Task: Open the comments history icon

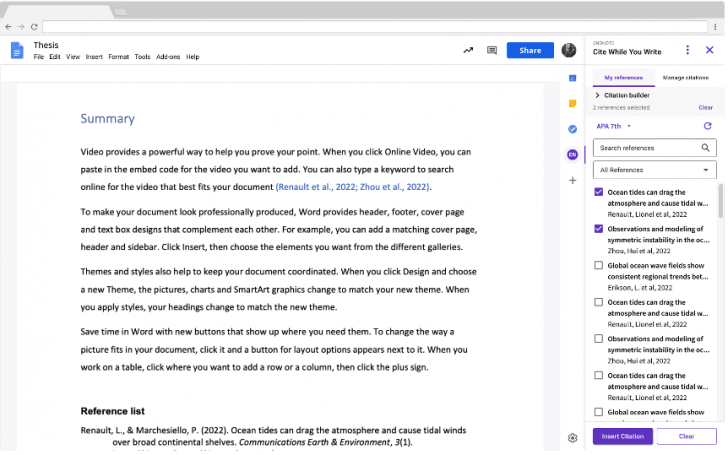Action: (x=492, y=50)
